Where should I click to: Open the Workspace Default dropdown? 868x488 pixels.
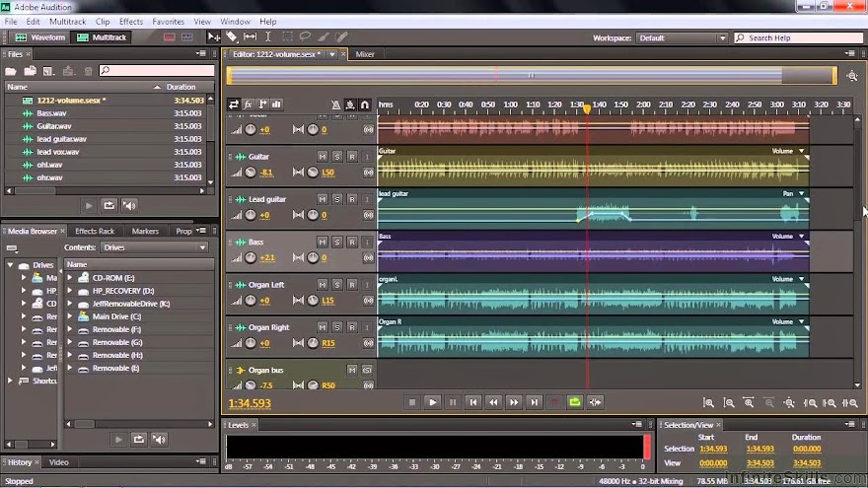[x=681, y=37]
